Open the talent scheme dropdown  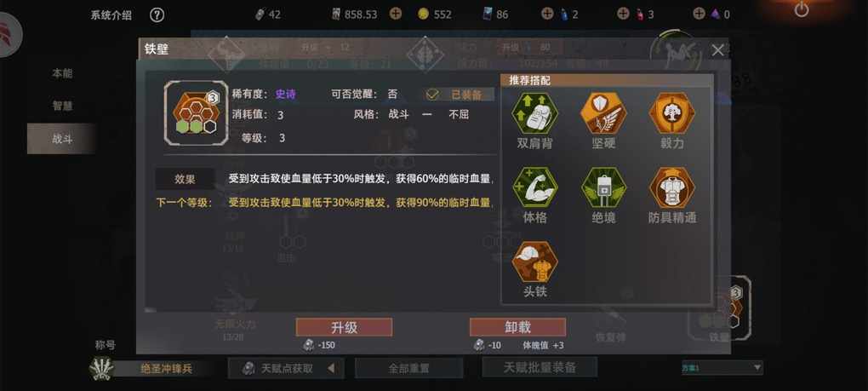pyautogui.click(x=722, y=367)
